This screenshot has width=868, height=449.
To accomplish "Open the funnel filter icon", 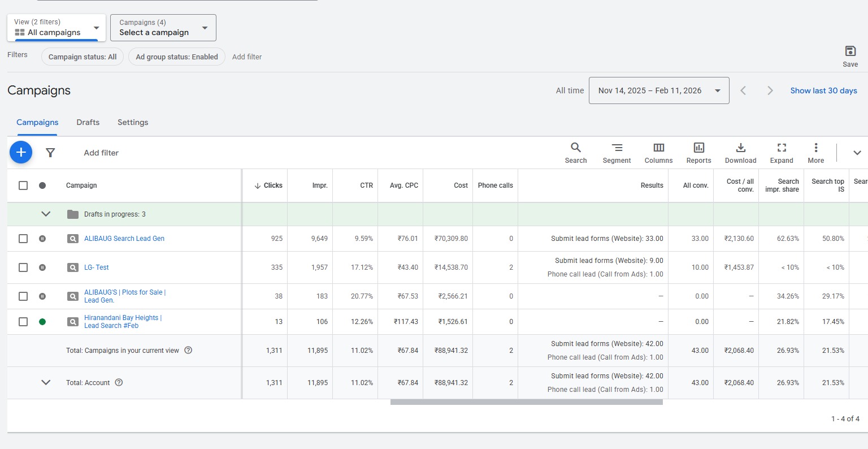I will (x=50, y=153).
